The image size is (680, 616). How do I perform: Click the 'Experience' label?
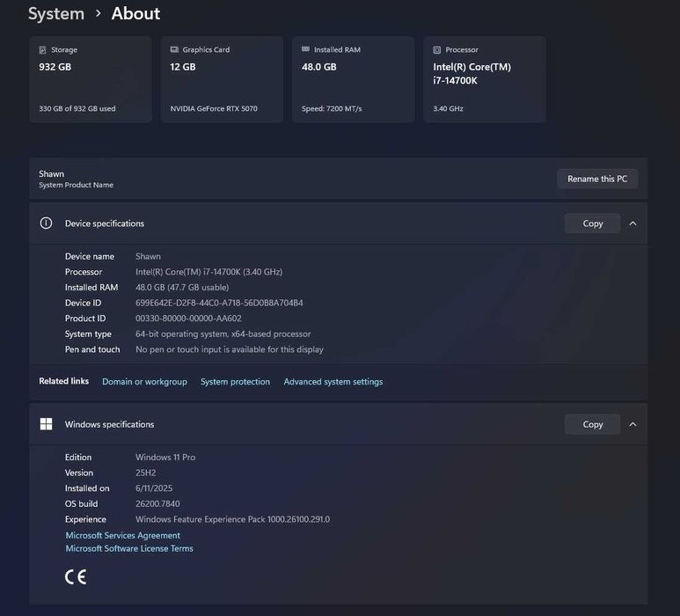(85, 519)
